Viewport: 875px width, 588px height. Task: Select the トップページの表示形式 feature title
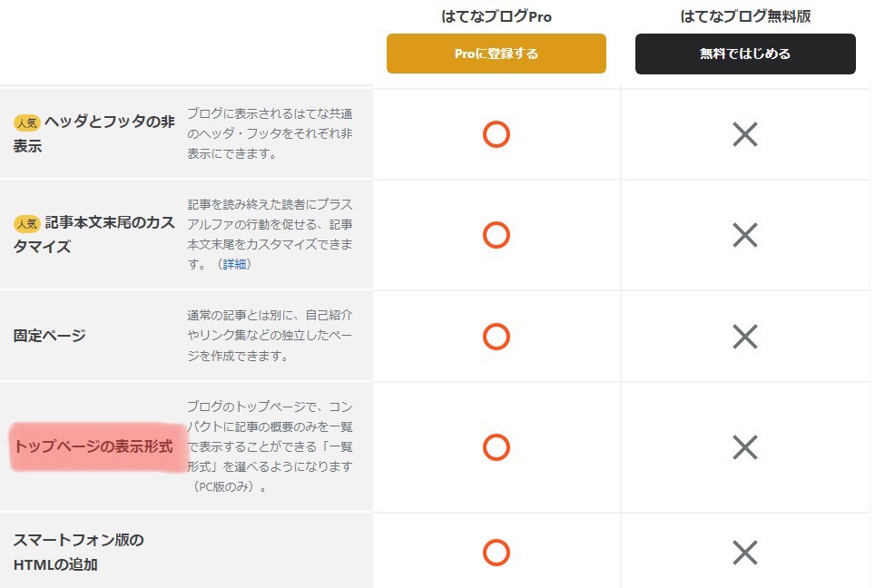tap(93, 446)
